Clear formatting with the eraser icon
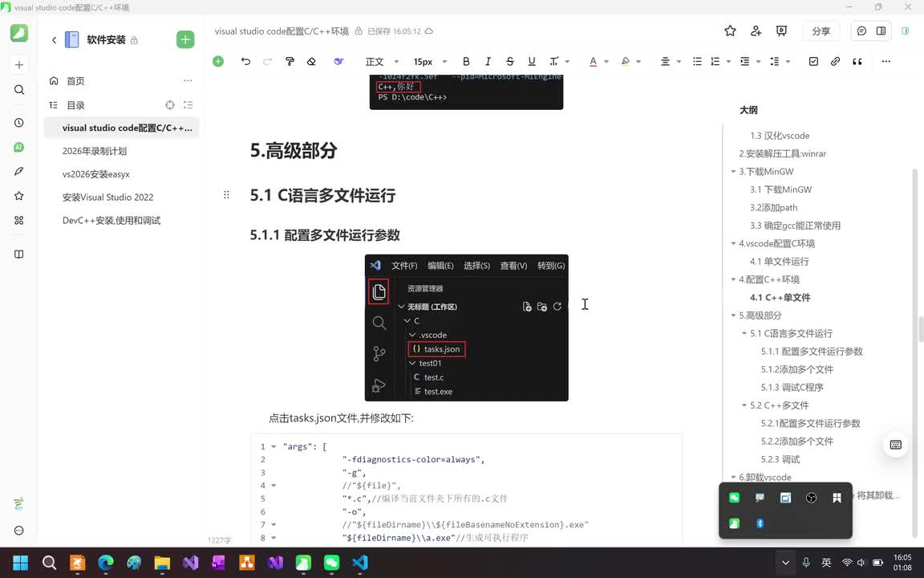The width and height of the screenshot is (924, 578). click(311, 61)
